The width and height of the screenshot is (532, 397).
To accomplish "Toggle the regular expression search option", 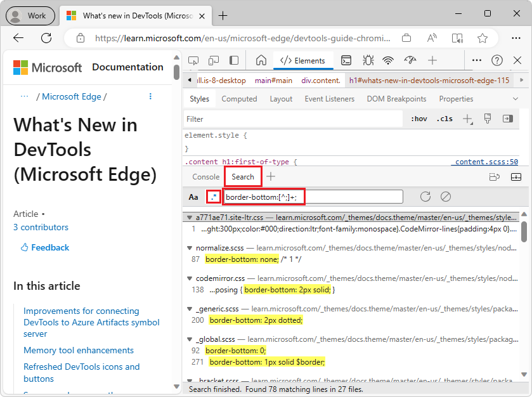I will pos(214,197).
